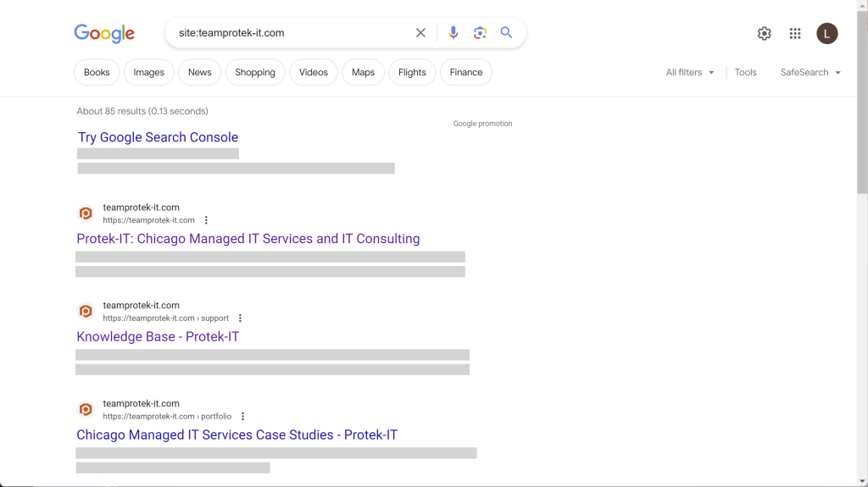868x487 pixels.
Task: Open Try Google Search Console link
Action: point(158,137)
